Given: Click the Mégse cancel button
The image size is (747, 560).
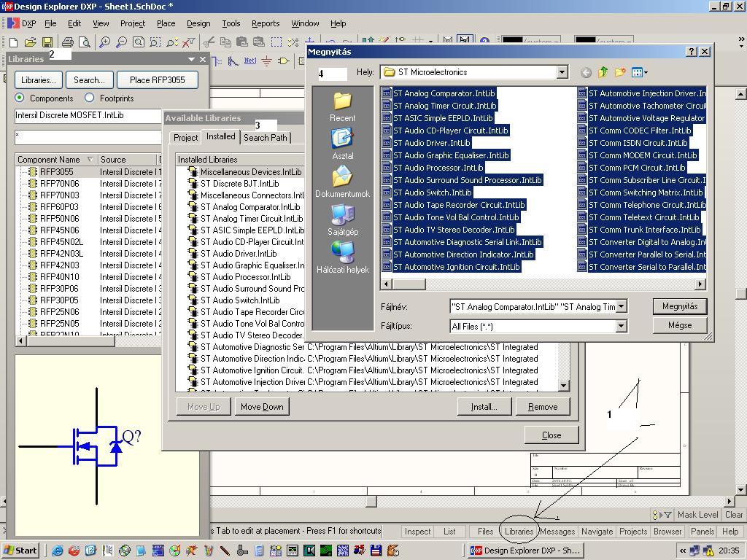Looking at the screenshot, I should tap(680, 325).
